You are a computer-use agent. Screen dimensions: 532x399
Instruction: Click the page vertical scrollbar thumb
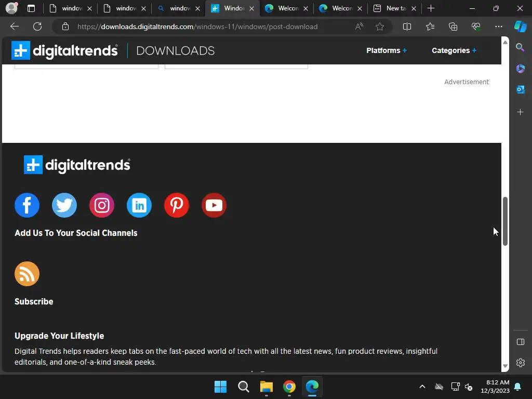click(x=505, y=221)
